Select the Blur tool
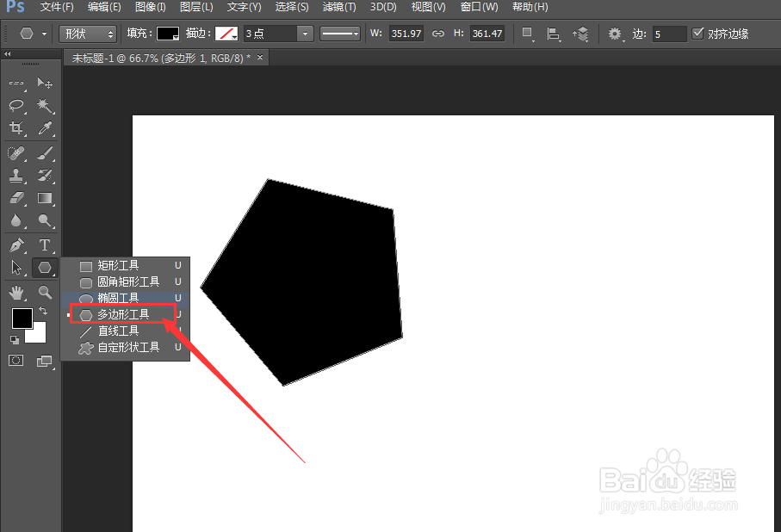 click(x=16, y=220)
